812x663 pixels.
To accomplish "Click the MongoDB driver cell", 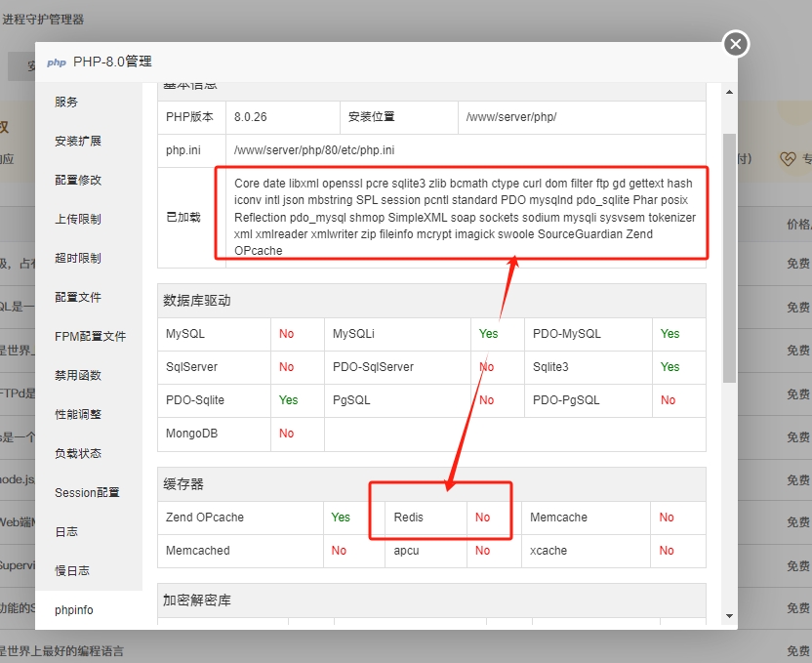I will tap(215, 434).
